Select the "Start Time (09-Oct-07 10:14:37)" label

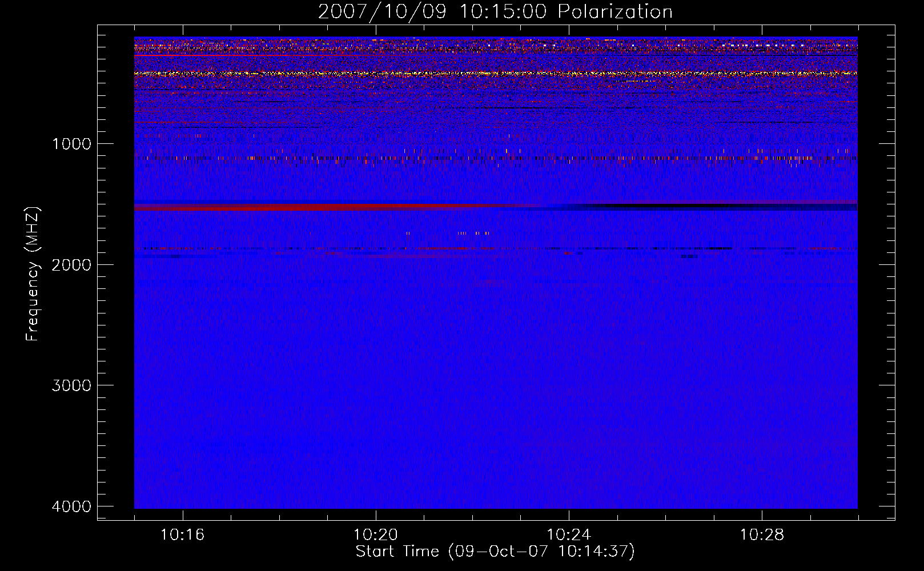point(495,552)
